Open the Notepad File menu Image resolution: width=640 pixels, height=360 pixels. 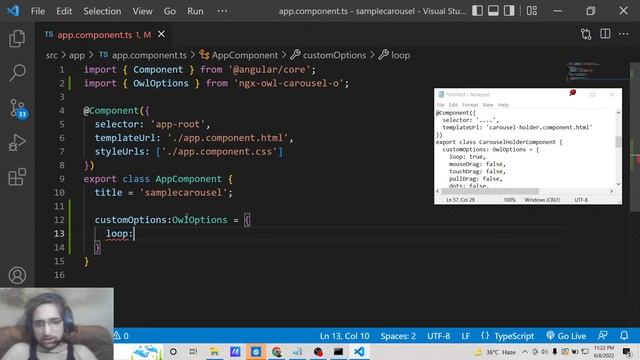440,105
